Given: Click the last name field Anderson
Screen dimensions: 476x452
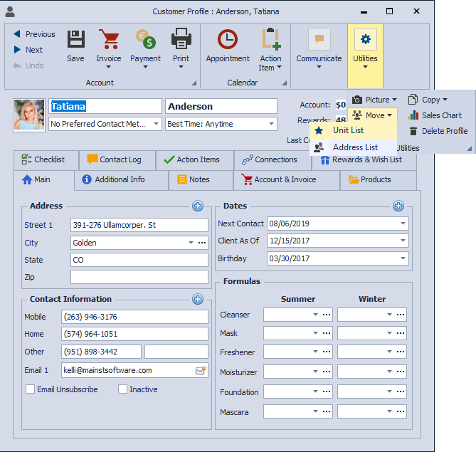Looking at the screenshot, I should point(221,106).
